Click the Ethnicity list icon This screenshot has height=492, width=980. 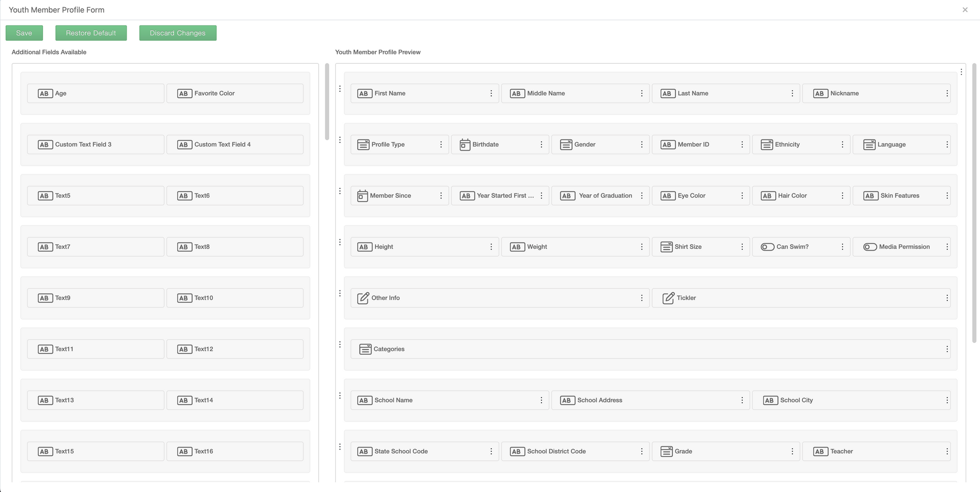767,144
